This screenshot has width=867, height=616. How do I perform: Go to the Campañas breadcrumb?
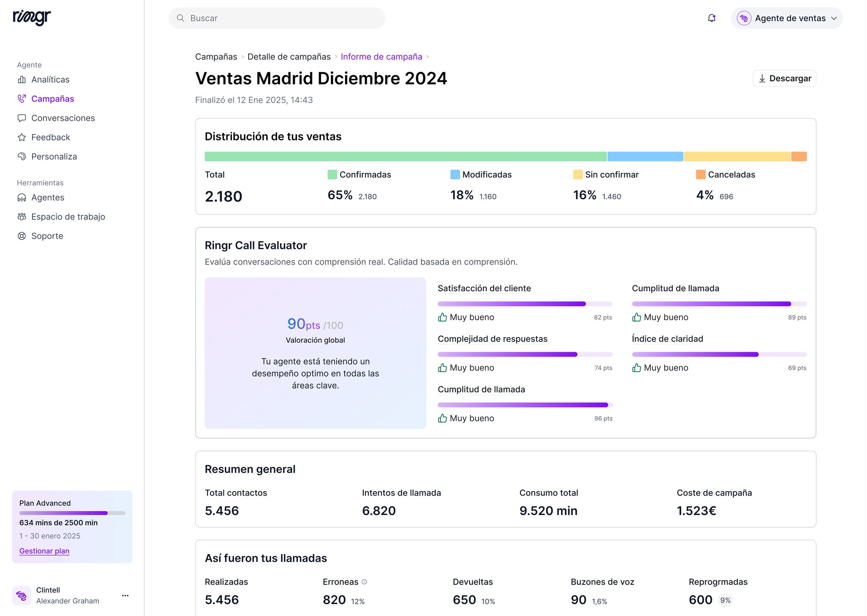pos(216,57)
